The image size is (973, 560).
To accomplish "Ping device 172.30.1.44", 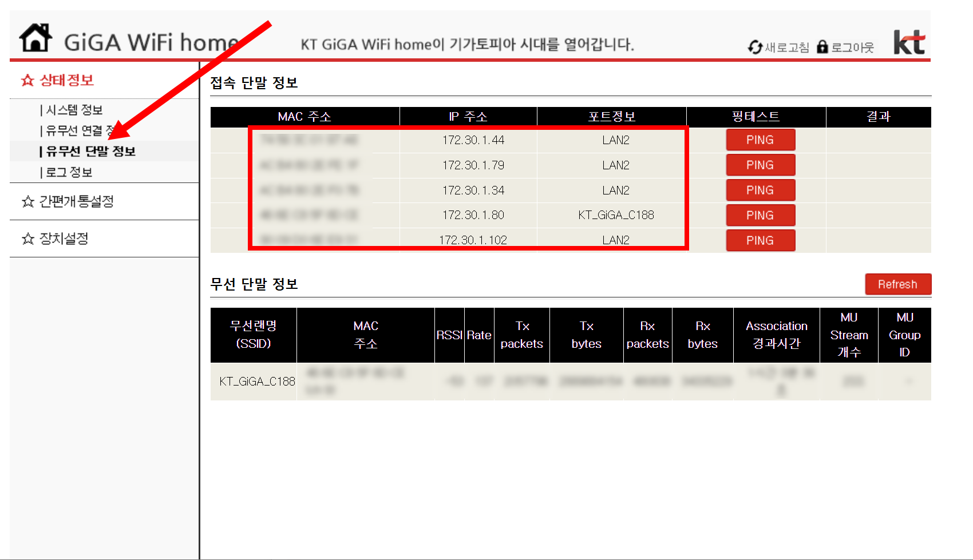I will pyautogui.click(x=760, y=140).
